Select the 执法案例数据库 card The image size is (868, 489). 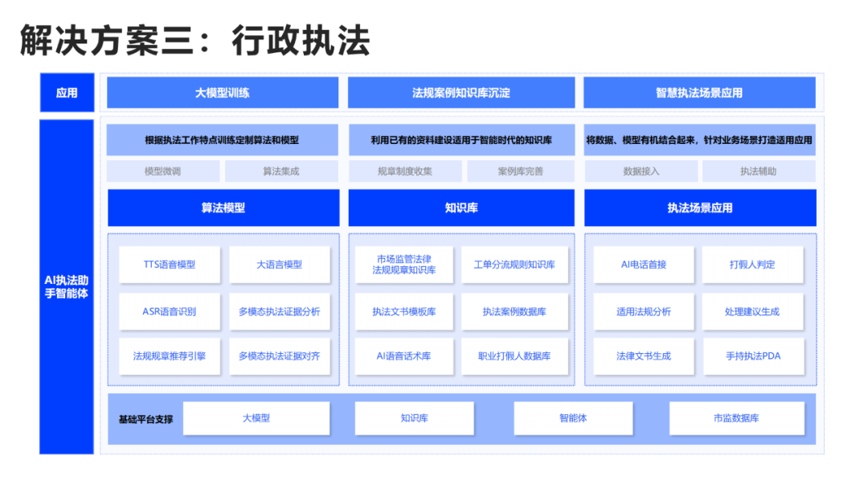[x=514, y=311]
